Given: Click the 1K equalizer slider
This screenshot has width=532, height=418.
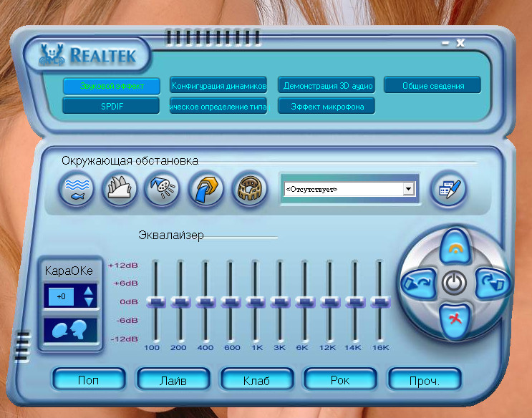Looking at the screenshot, I should click(255, 301).
